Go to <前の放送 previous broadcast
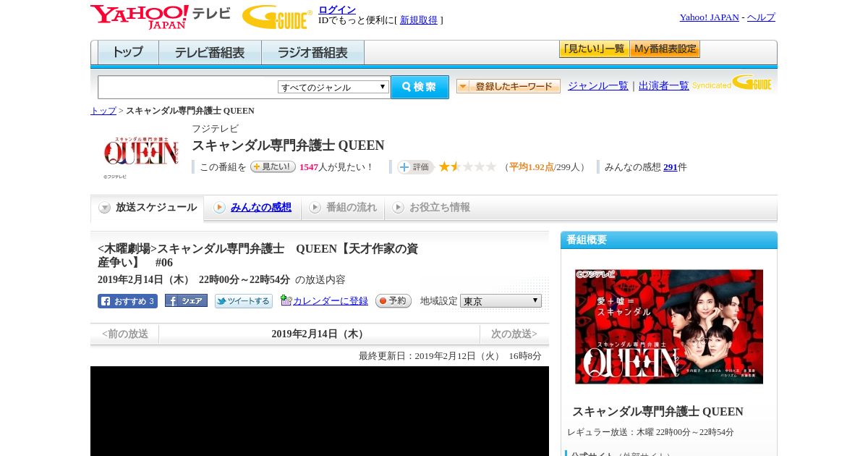 pos(125,334)
